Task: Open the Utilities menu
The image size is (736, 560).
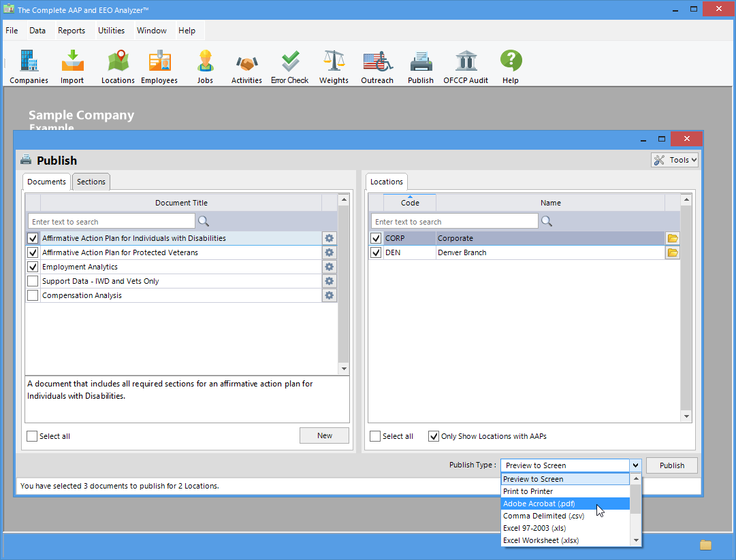Action: click(x=111, y=31)
